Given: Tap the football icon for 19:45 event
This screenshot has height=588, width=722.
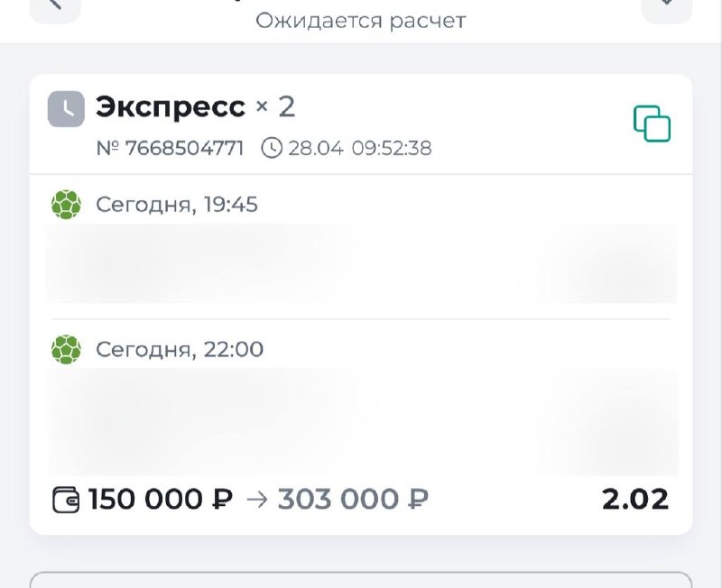Looking at the screenshot, I should click(x=66, y=205).
